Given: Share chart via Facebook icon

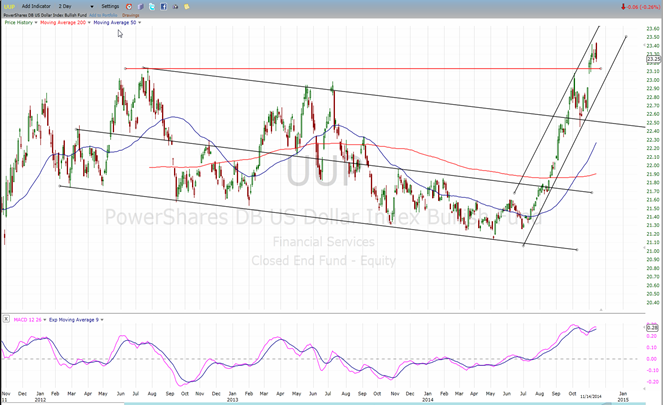Looking at the screenshot, I should (164, 7).
